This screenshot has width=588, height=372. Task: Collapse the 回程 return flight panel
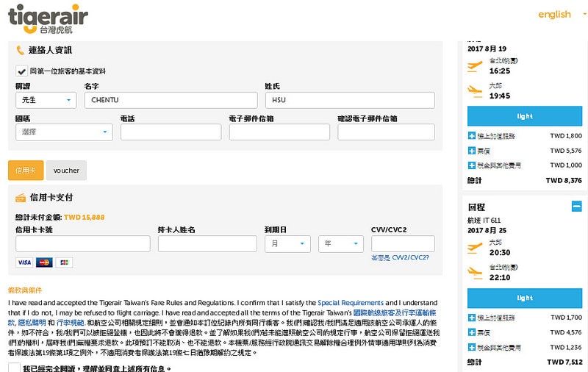576,207
